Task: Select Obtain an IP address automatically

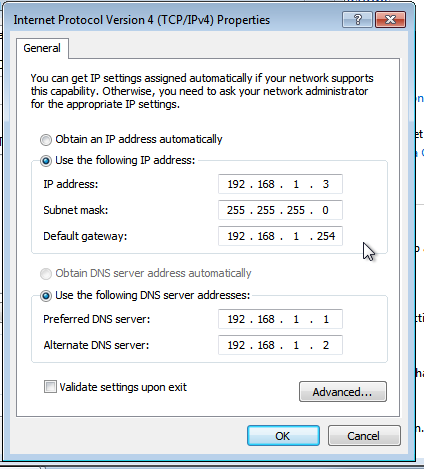Action: [x=46, y=140]
